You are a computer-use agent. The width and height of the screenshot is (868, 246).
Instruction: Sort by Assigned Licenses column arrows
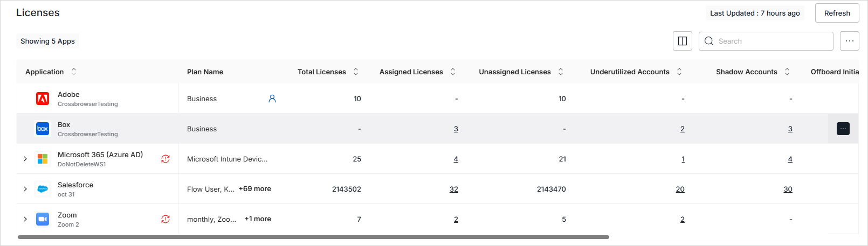click(x=453, y=72)
